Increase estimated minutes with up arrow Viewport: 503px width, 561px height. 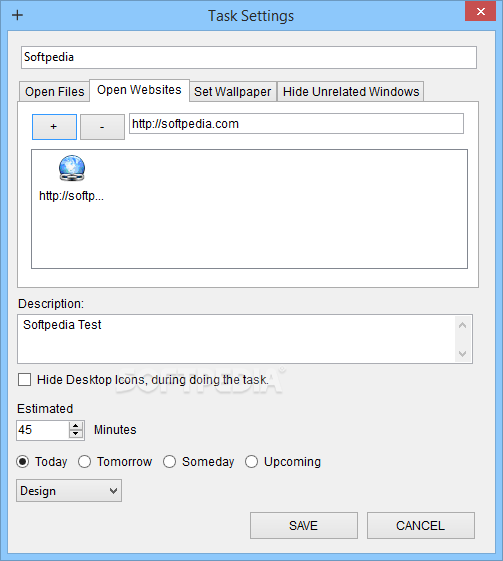75,426
